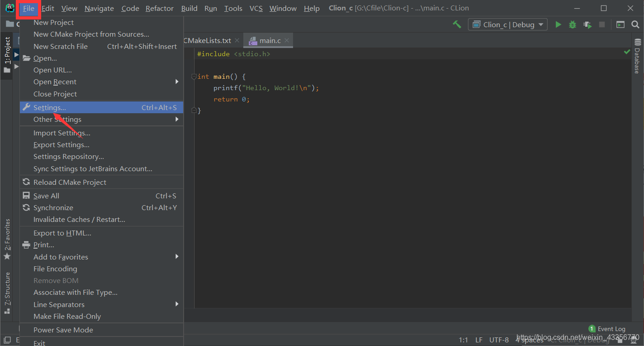Choose New Project from File menu
644x346 pixels.
point(102,22)
